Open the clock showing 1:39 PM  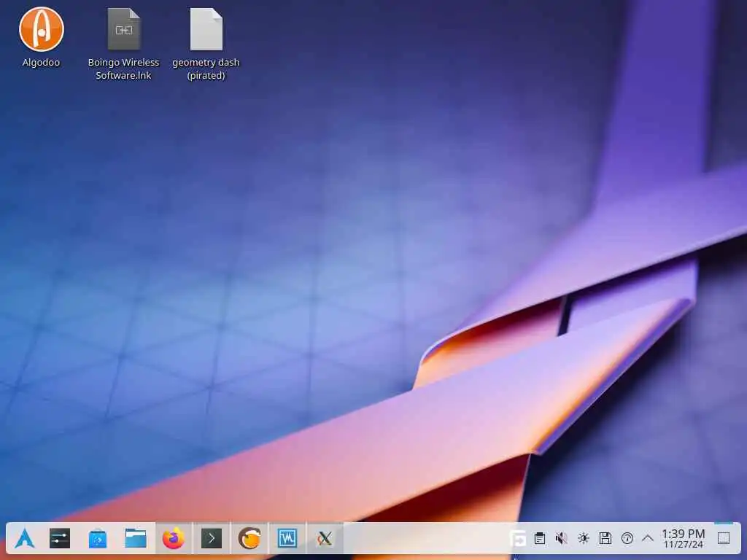683,539
